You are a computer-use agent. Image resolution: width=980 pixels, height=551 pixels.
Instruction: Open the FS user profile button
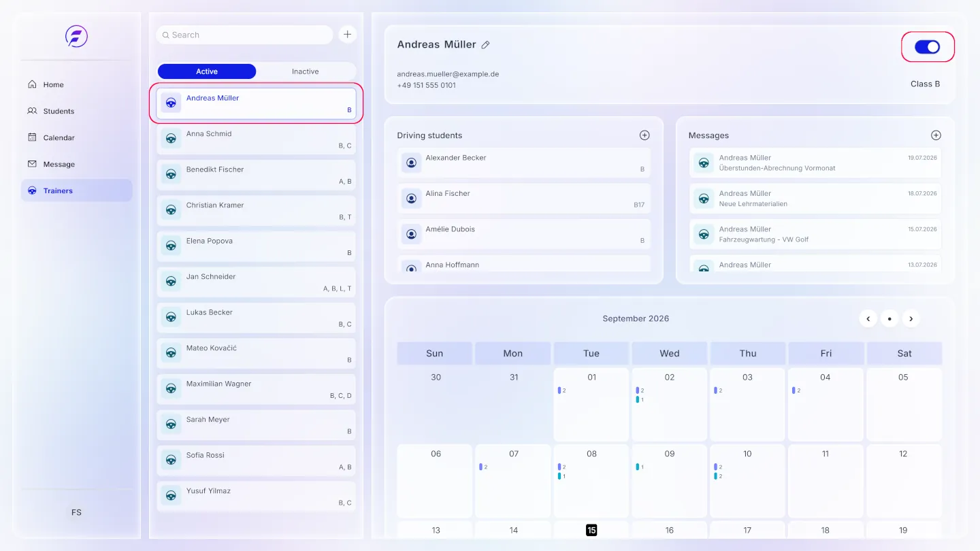[x=76, y=512]
